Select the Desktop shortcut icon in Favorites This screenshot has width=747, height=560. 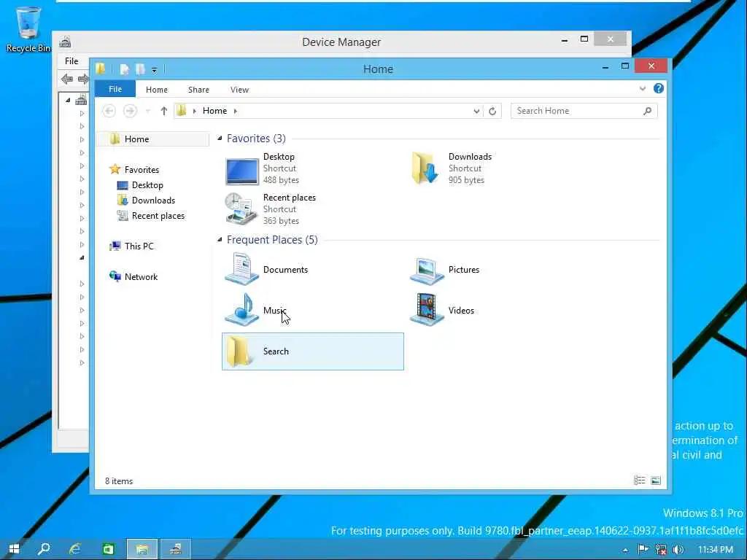tap(242, 171)
